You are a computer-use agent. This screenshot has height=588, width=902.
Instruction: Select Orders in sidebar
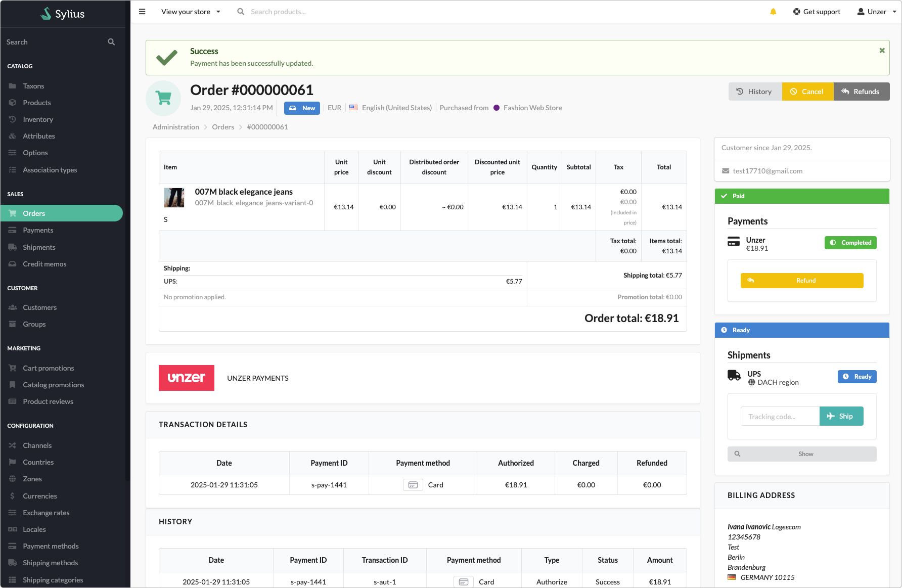click(x=62, y=213)
